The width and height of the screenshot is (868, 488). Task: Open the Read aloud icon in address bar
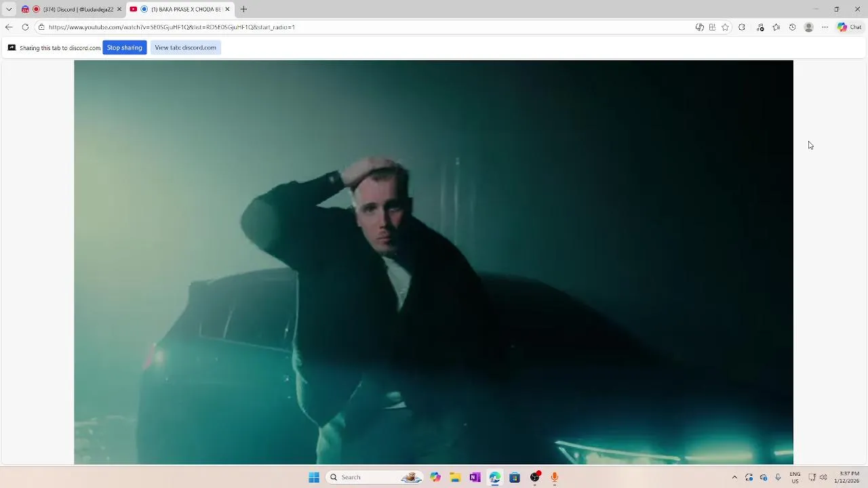(699, 27)
